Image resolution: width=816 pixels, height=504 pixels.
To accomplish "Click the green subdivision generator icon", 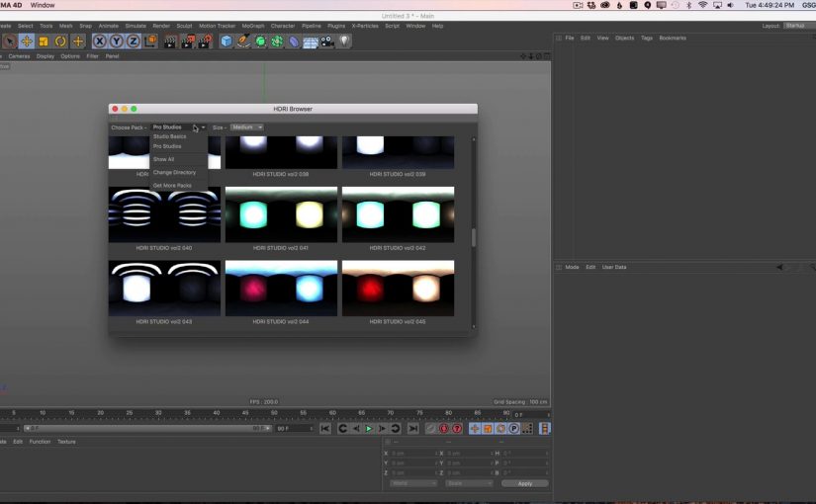I will (260, 42).
